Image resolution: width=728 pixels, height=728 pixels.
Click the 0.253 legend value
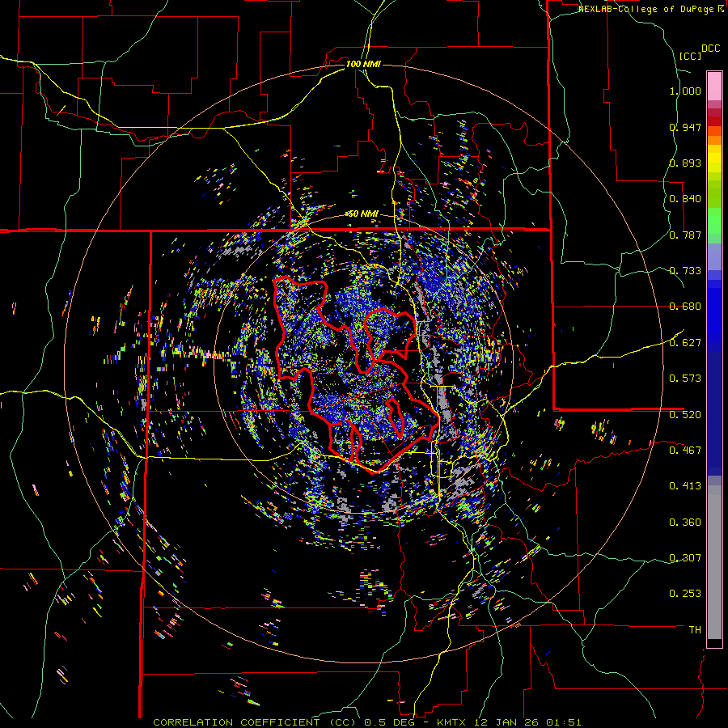coord(685,594)
